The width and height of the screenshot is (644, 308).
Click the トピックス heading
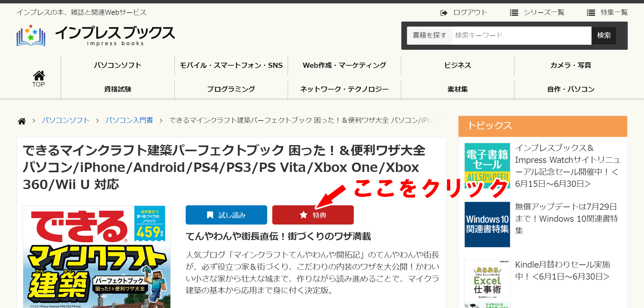[490, 126]
